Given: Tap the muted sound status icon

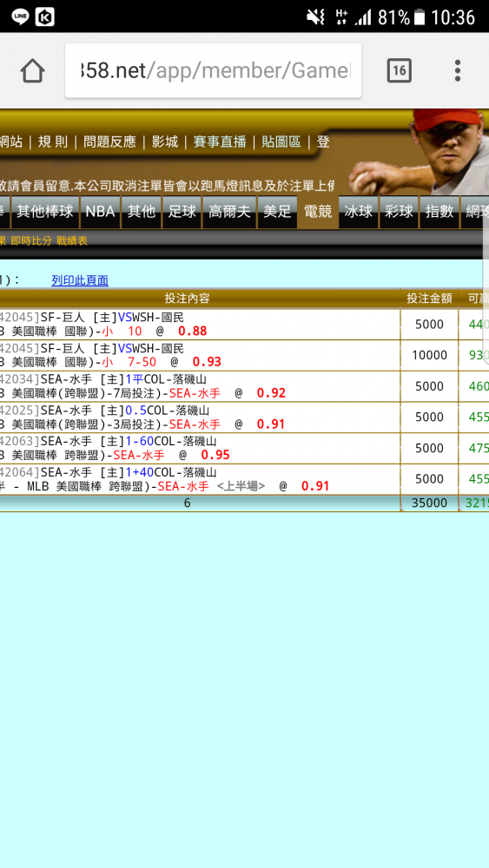Looking at the screenshot, I should coord(315,17).
